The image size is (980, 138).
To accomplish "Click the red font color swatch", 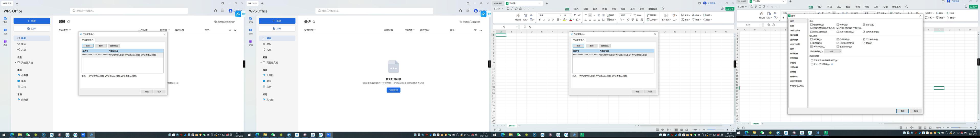I will (571, 20).
